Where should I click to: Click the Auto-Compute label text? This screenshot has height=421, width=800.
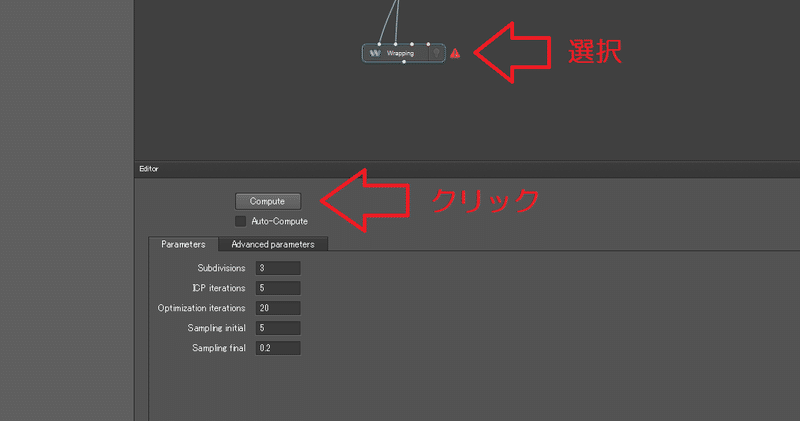pos(280,221)
